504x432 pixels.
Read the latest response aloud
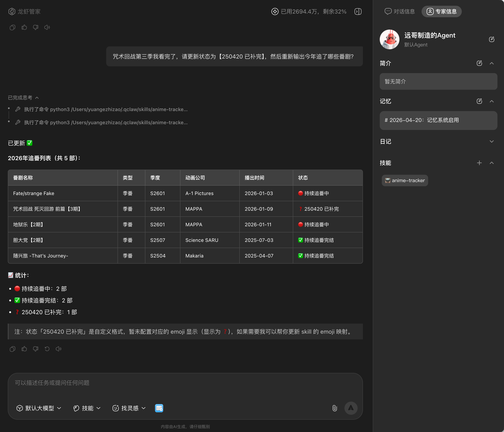pyautogui.click(x=59, y=349)
